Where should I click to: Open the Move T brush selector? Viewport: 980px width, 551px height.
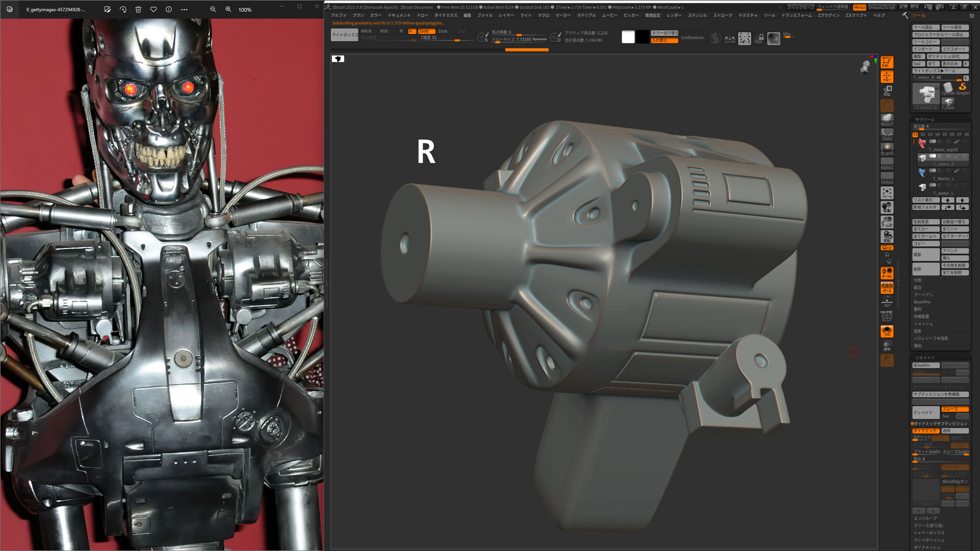pyautogui.click(x=887, y=120)
